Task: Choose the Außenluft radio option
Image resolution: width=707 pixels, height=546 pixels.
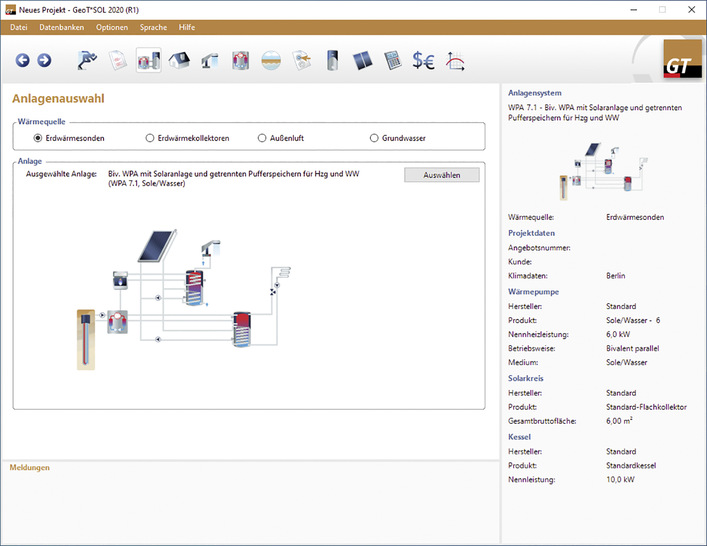Action: click(262, 138)
